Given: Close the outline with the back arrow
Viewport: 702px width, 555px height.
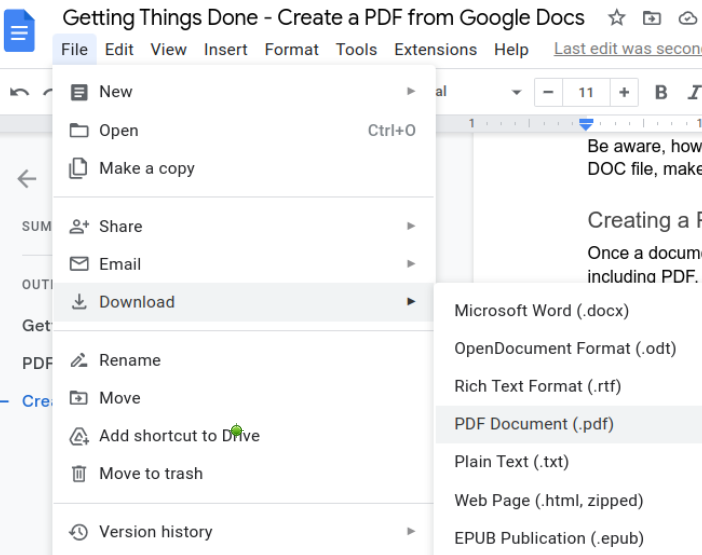Looking at the screenshot, I should pyautogui.click(x=26, y=179).
